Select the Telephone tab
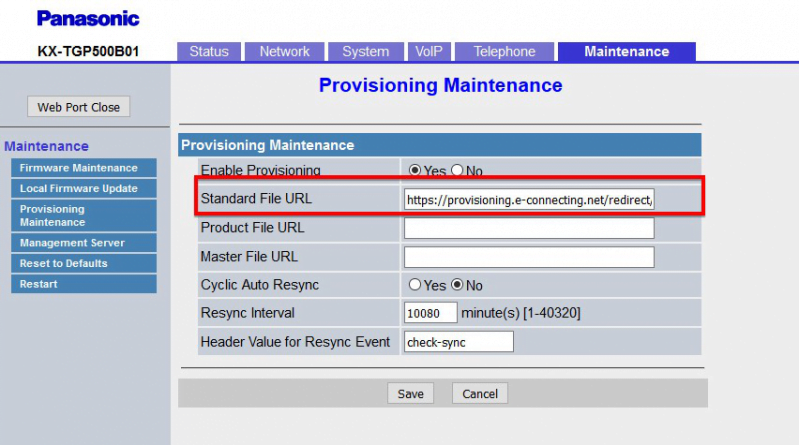The image size is (799, 446). pos(504,51)
